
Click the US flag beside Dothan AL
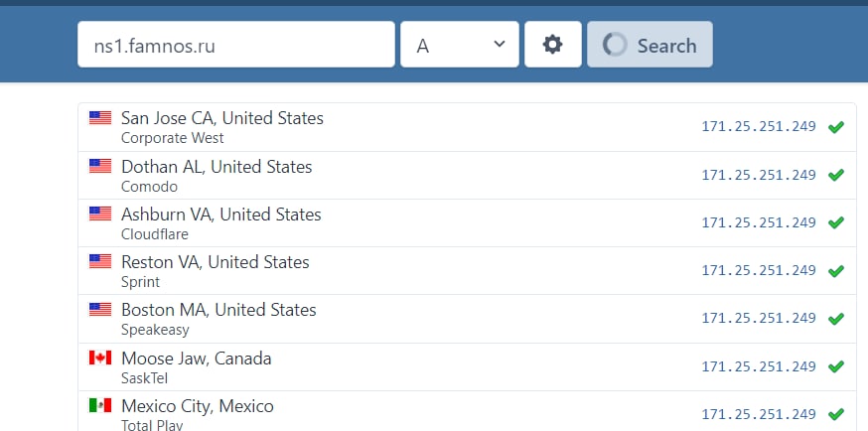100,166
